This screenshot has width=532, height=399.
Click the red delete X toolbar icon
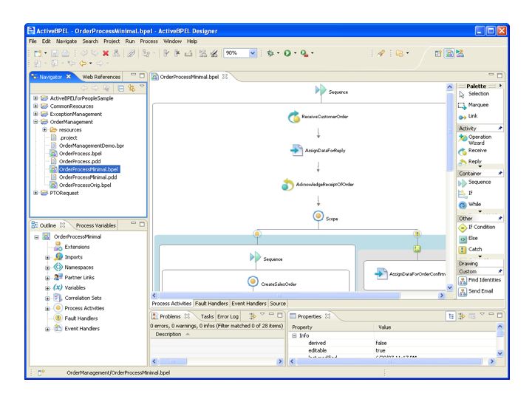coord(106,53)
